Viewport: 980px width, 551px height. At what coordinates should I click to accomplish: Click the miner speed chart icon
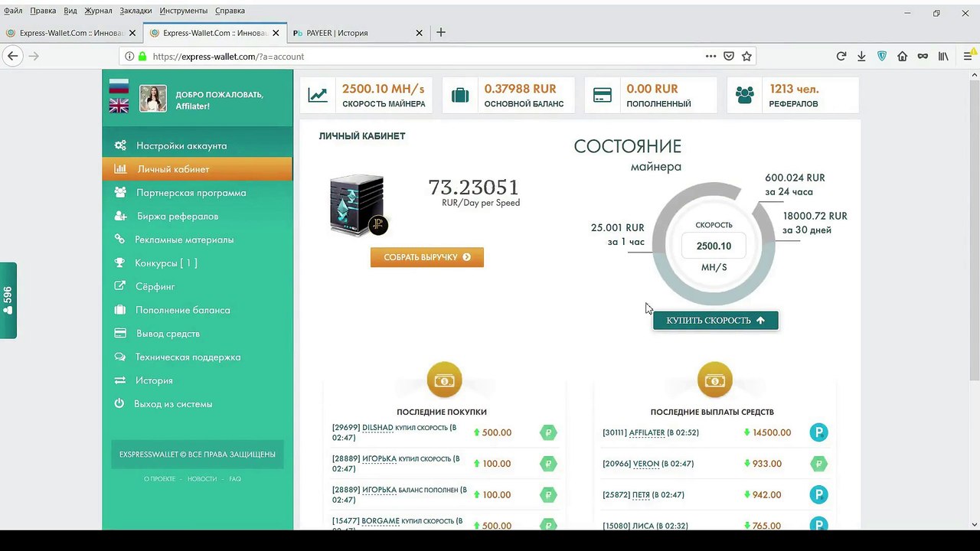[x=318, y=96]
